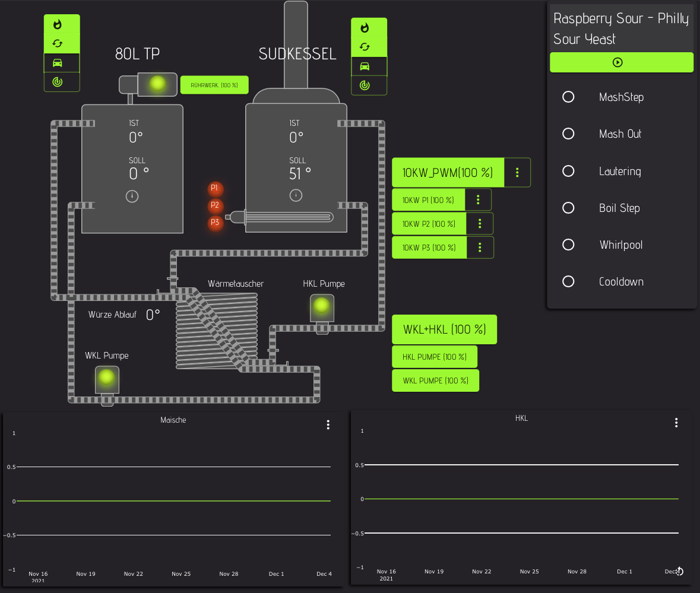700x593 pixels.
Task: Open options menu for 10KW_PWM actor
Action: [x=517, y=173]
